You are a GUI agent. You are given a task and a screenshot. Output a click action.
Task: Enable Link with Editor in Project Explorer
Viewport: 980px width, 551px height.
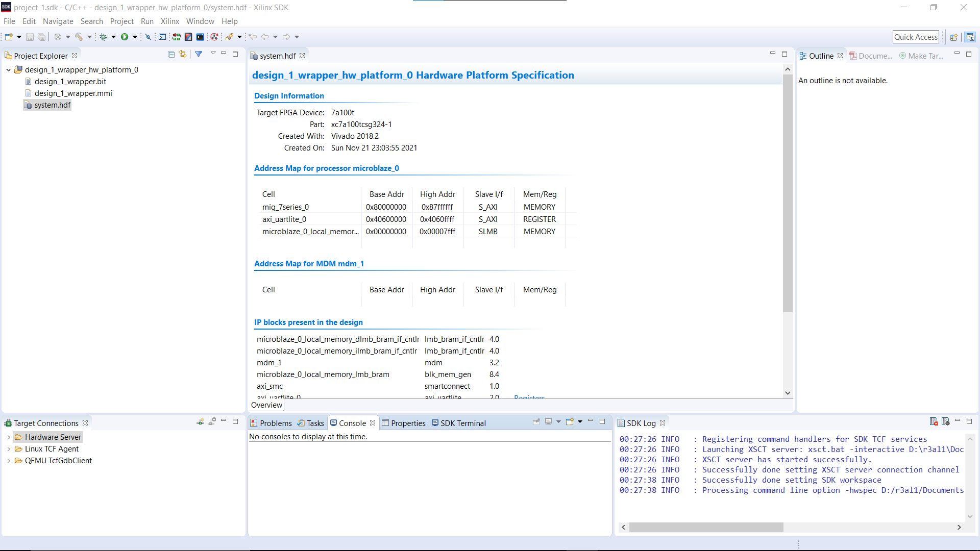[183, 54]
